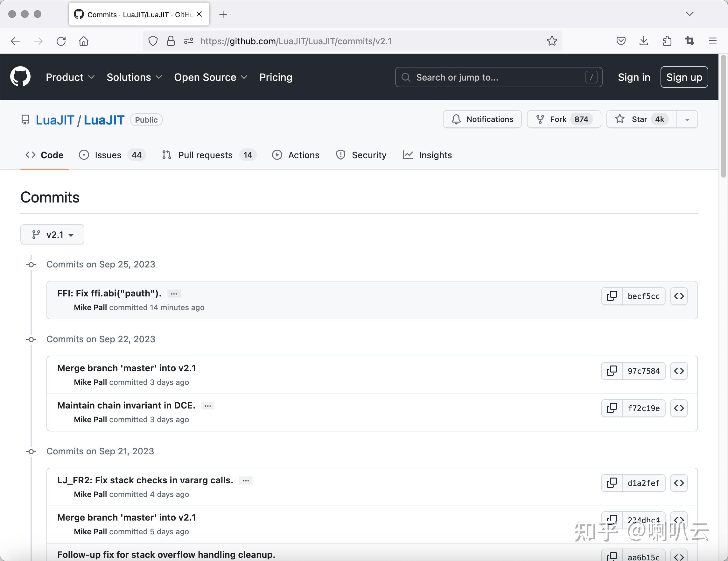Bookmark this page with star icon
Image resolution: width=728 pixels, height=561 pixels.
click(x=552, y=41)
